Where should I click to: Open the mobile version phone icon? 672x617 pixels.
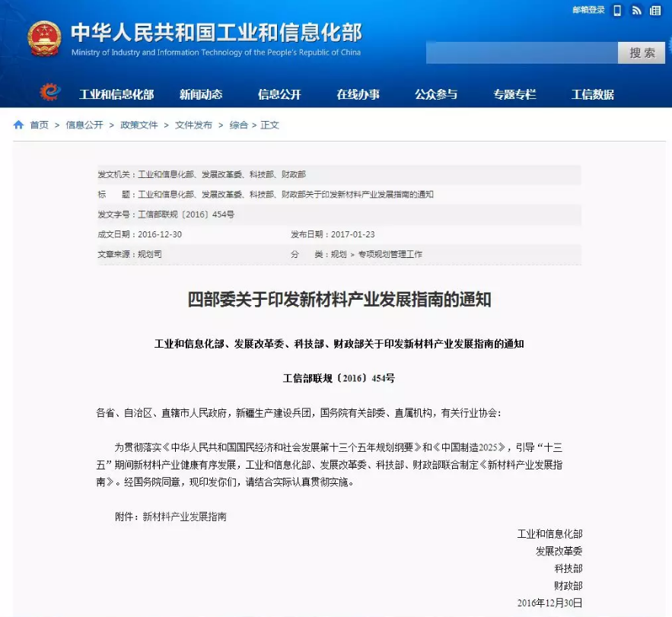point(617,11)
